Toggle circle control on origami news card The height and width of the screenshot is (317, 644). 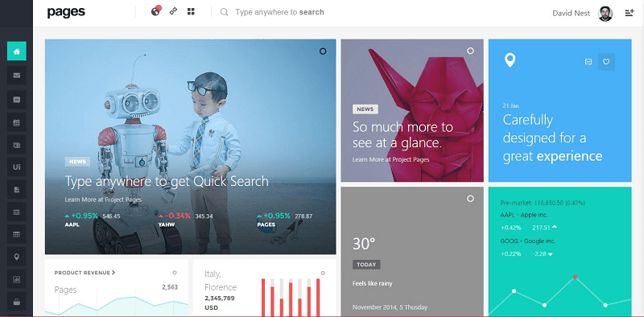pos(470,51)
